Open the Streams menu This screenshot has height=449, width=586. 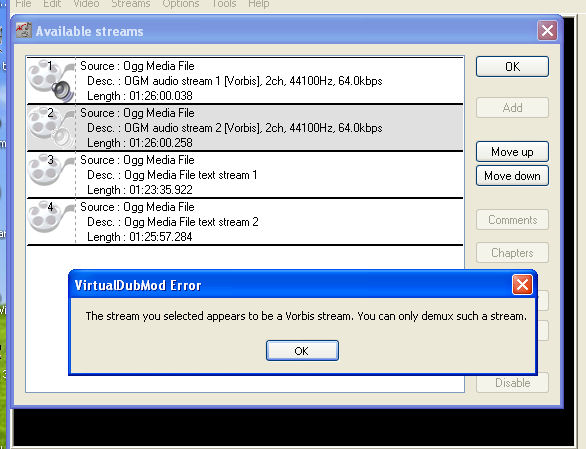pos(131,4)
